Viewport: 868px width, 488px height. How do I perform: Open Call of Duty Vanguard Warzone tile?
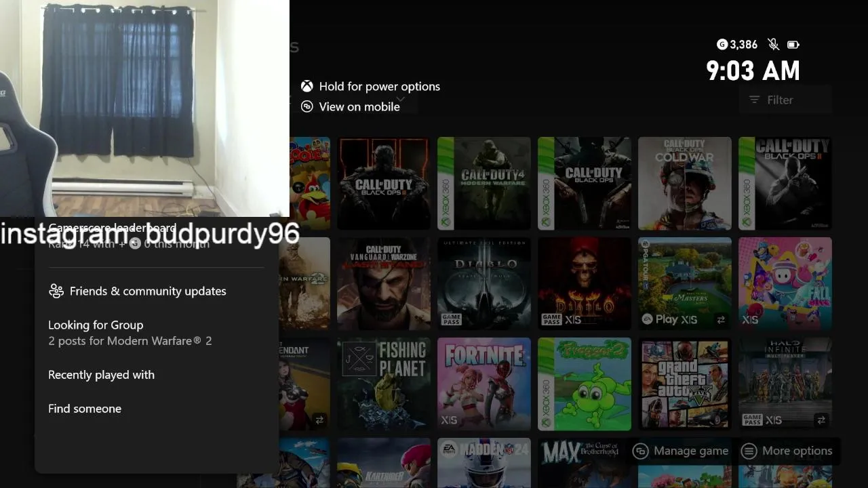tap(383, 284)
